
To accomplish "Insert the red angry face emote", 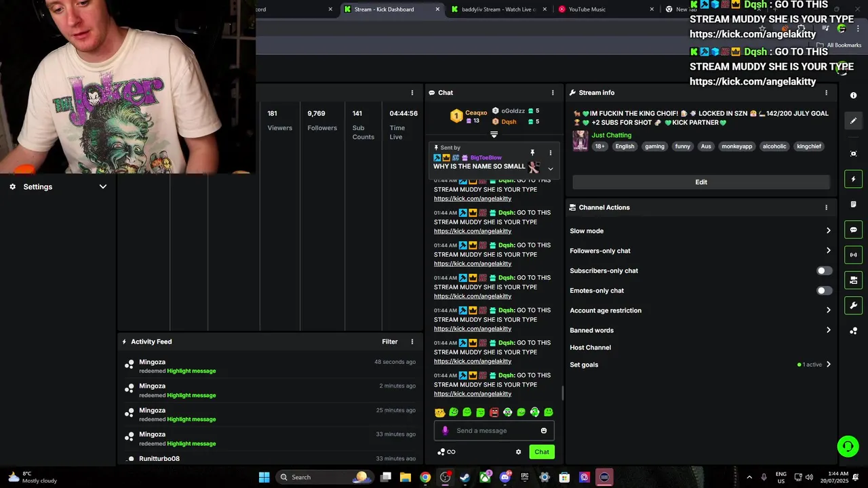I will coord(494,412).
